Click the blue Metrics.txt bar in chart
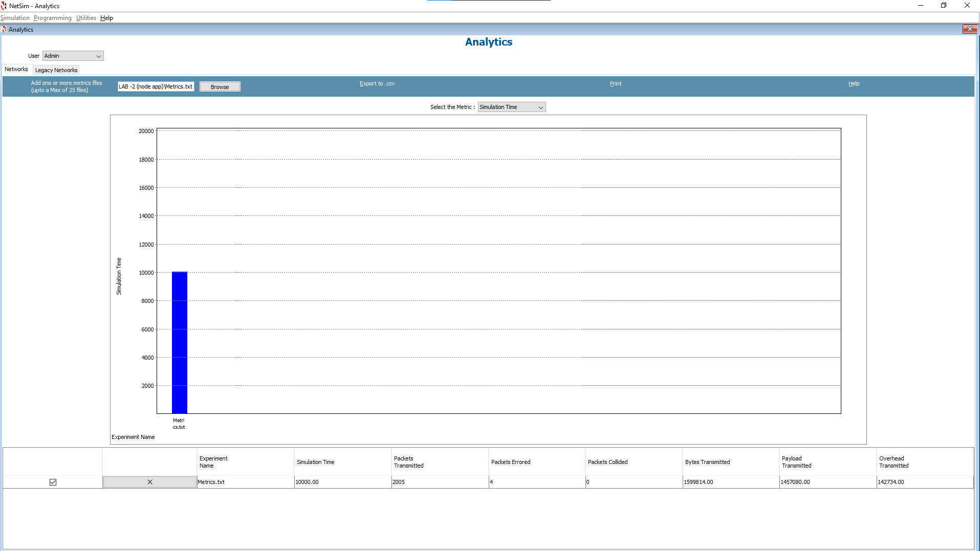Screen dimensions: 980x551 point(180,342)
